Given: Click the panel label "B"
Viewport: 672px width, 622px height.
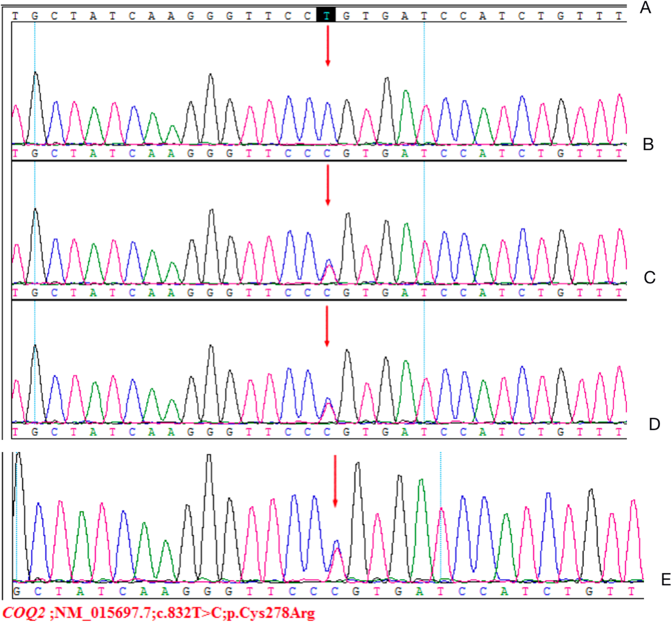Looking at the screenshot, I should [648, 144].
